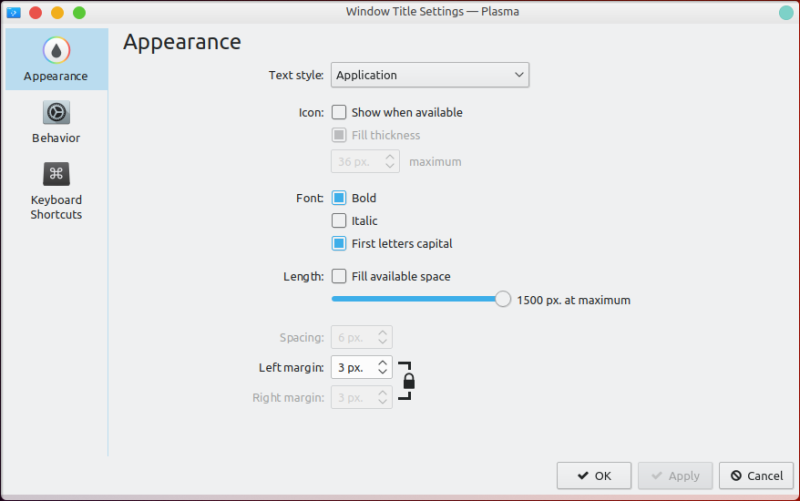Enable Show when available icon option
Image resolution: width=800 pixels, height=501 pixels.
point(339,113)
